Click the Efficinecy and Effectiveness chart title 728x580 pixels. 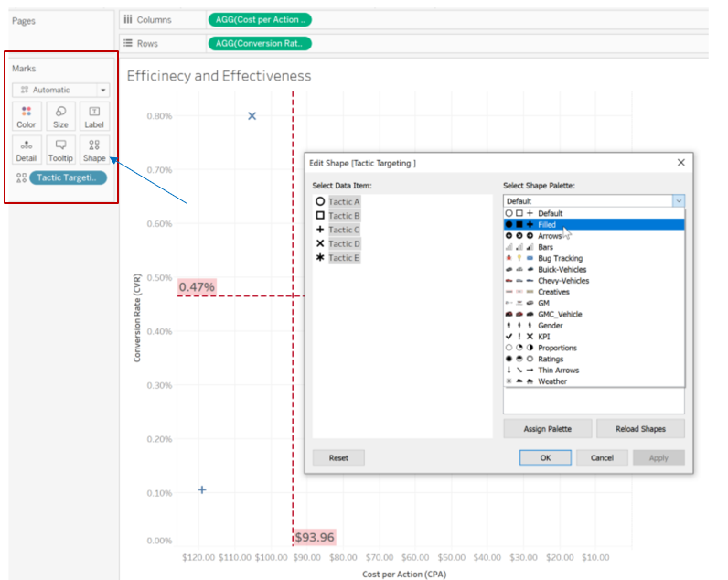(219, 76)
